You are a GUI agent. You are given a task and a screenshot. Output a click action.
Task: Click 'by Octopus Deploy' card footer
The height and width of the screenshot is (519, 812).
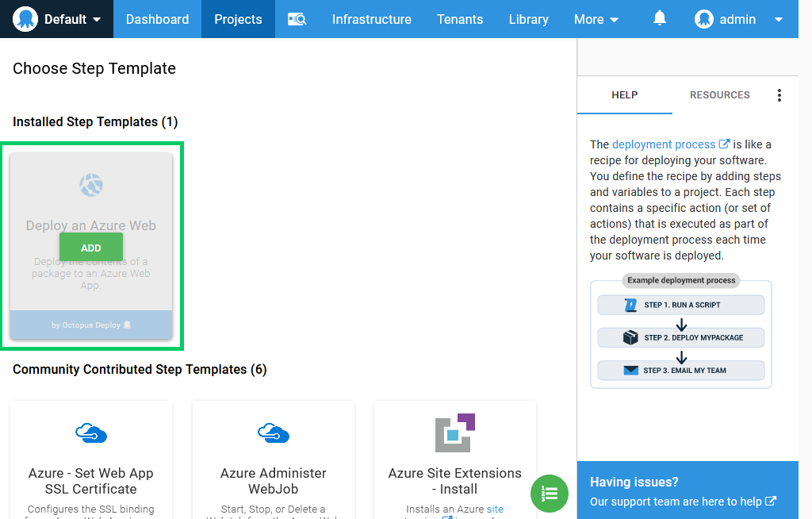click(x=91, y=325)
